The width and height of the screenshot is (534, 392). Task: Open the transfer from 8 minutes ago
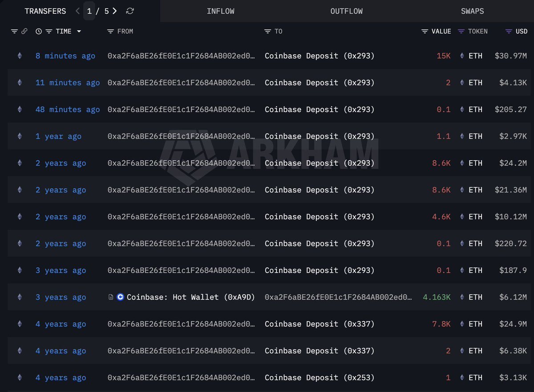tap(65, 56)
